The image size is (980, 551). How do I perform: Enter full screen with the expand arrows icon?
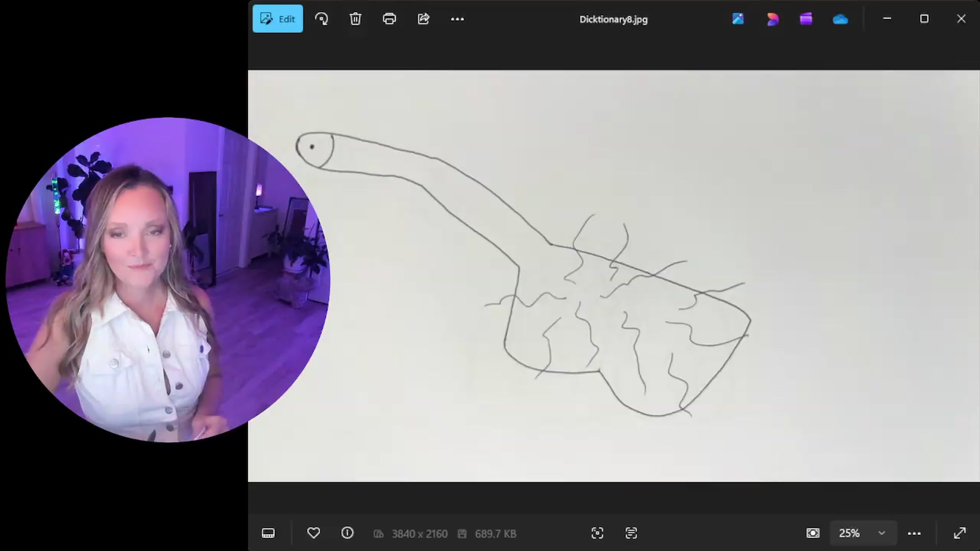point(960,533)
